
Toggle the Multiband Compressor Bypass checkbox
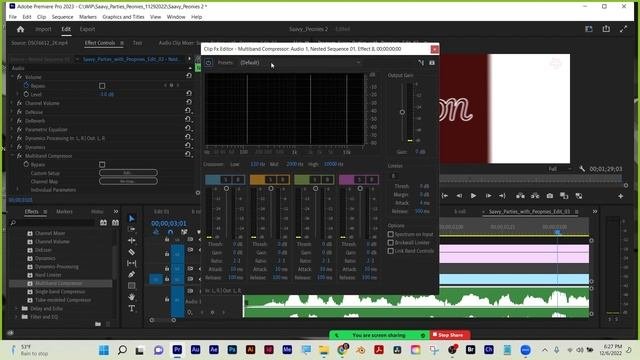tap(102, 164)
